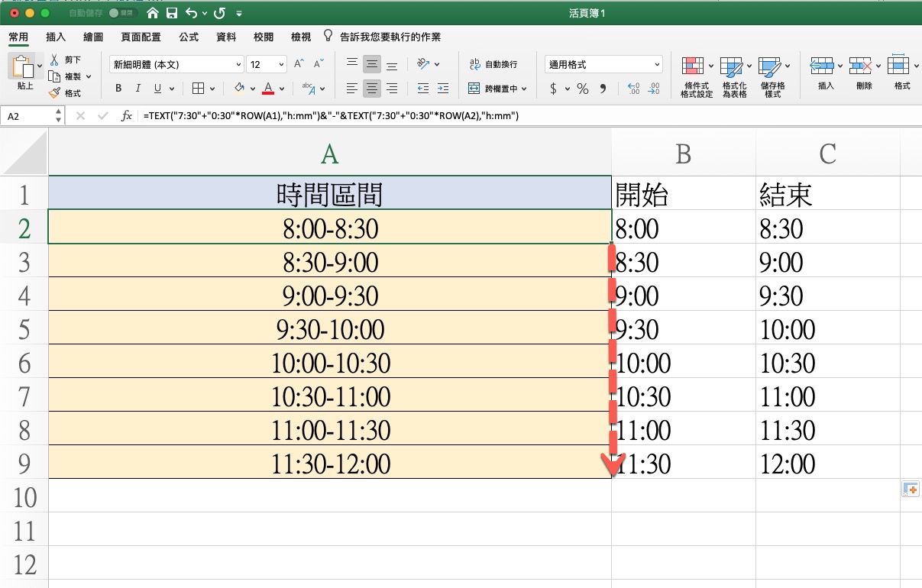Viewport: 922px width, 588px height.
Task: Click the Undo arrow icon
Action: click(x=191, y=14)
